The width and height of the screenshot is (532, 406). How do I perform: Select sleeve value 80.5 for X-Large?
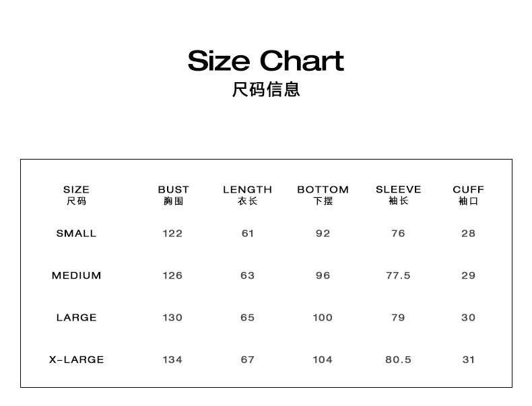(x=398, y=360)
